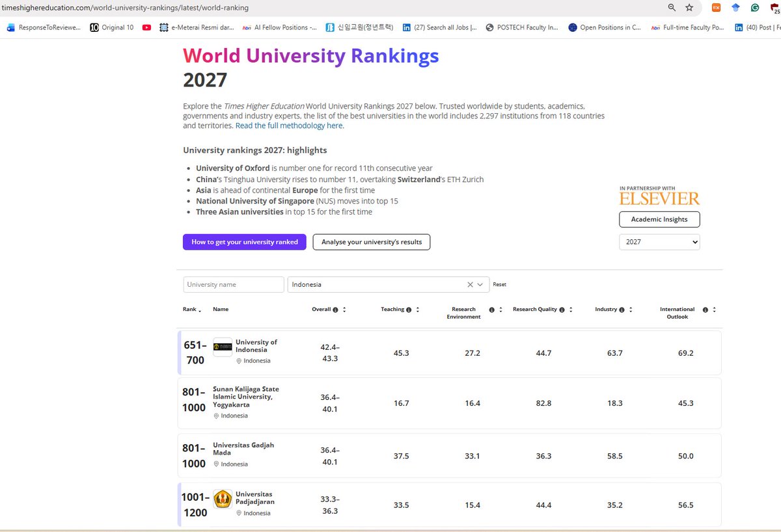
Task: Open the ResponseToReviewe... bookmark
Action: (x=44, y=27)
